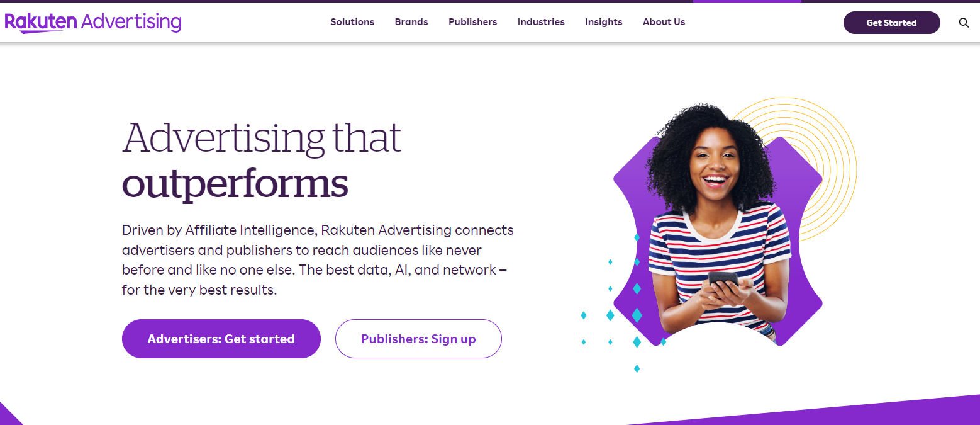The height and width of the screenshot is (425, 980).
Task: Click the Affiliate Intelligence description paragraph
Action: (318, 260)
